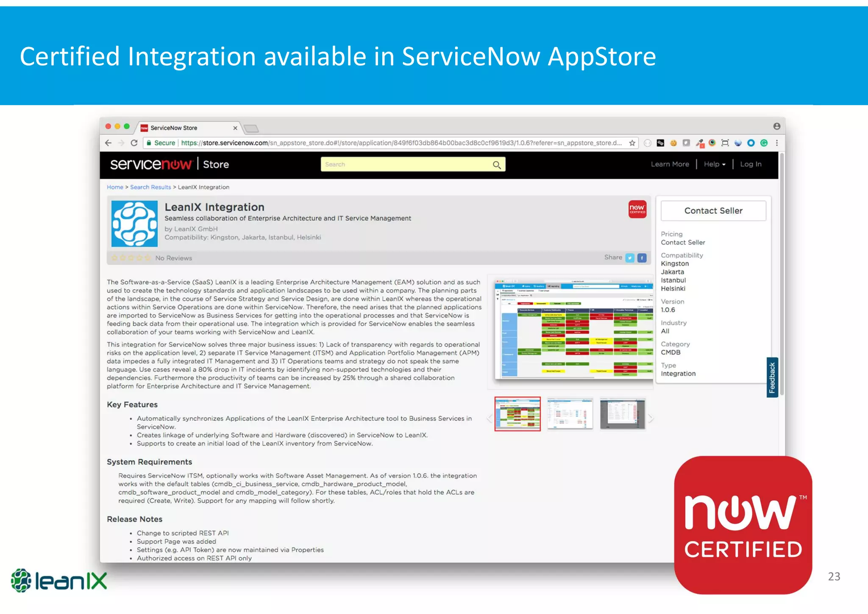Open the Chrome three-dot menu
Viewport: 868px width, 614px height.
coord(777,143)
